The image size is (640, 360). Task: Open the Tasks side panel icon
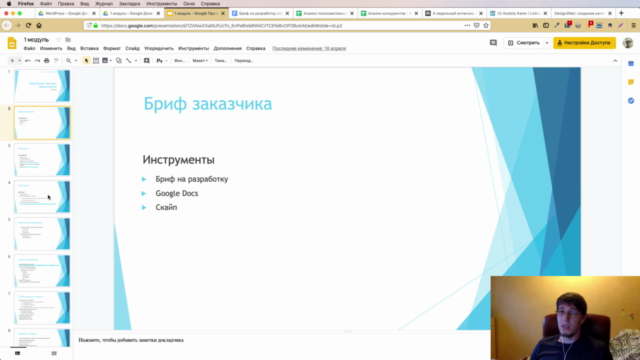pyautogui.click(x=631, y=100)
